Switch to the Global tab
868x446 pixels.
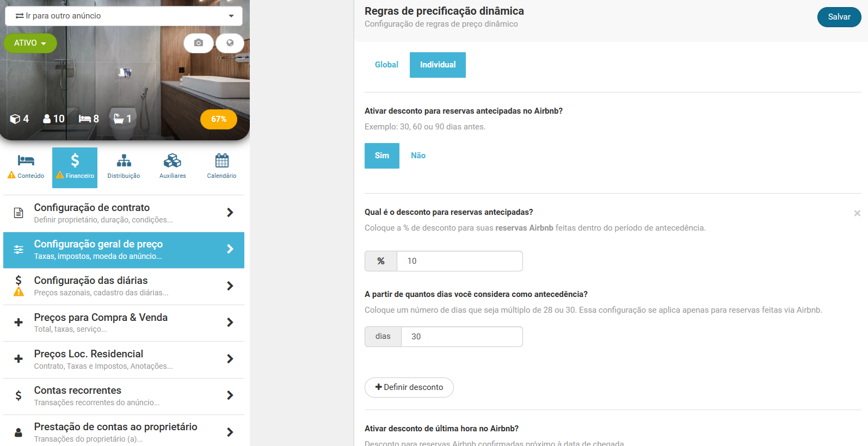click(386, 65)
